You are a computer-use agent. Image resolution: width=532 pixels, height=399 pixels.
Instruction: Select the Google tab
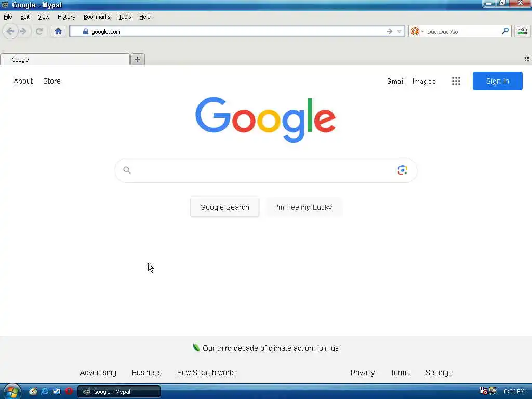tap(65, 60)
